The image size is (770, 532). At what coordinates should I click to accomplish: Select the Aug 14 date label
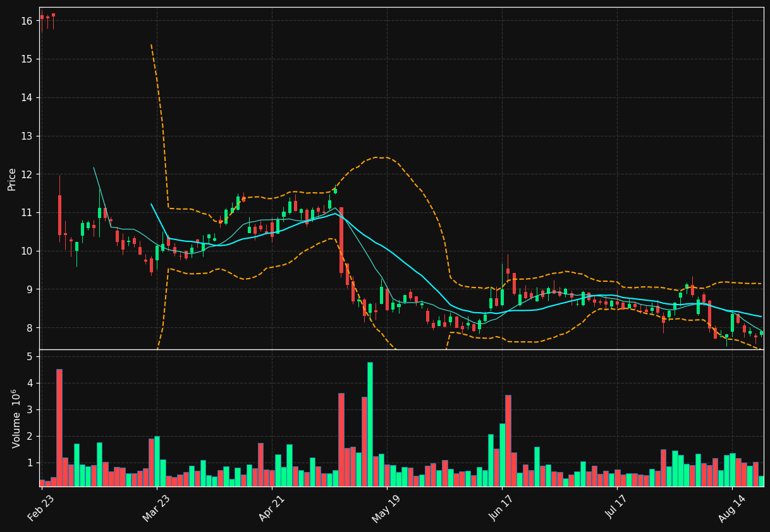pos(731,509)
